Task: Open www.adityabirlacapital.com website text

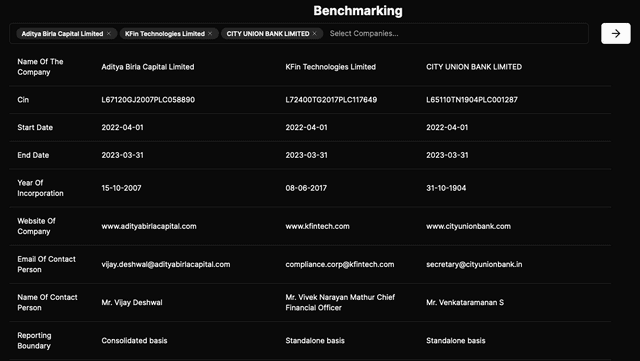Action: click(x=149, y=226)
